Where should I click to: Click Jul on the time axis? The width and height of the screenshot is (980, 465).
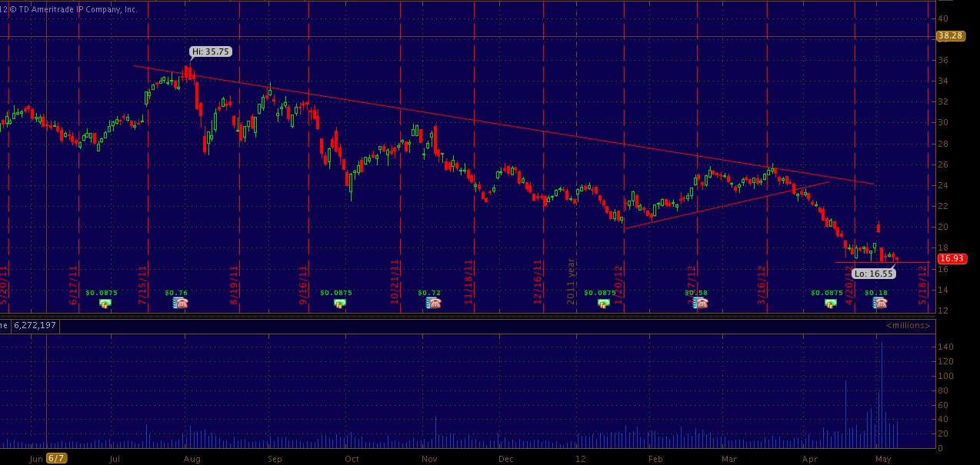115,459
